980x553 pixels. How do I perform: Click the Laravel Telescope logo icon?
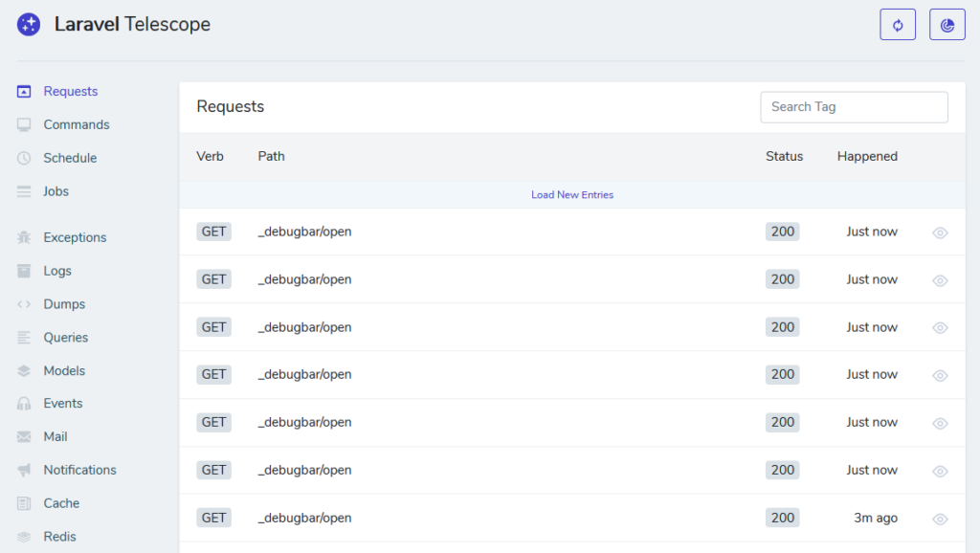(29, 24)
